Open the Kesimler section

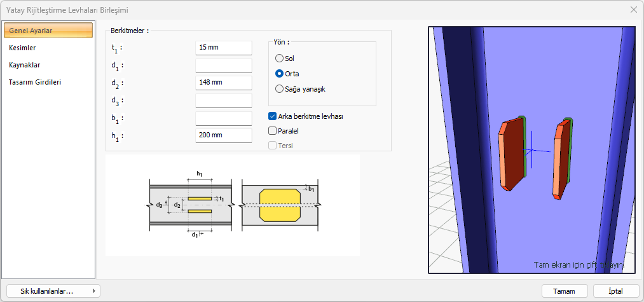48,48
